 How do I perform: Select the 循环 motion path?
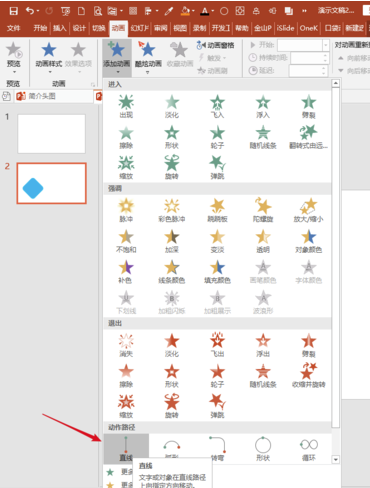[309, 449]
